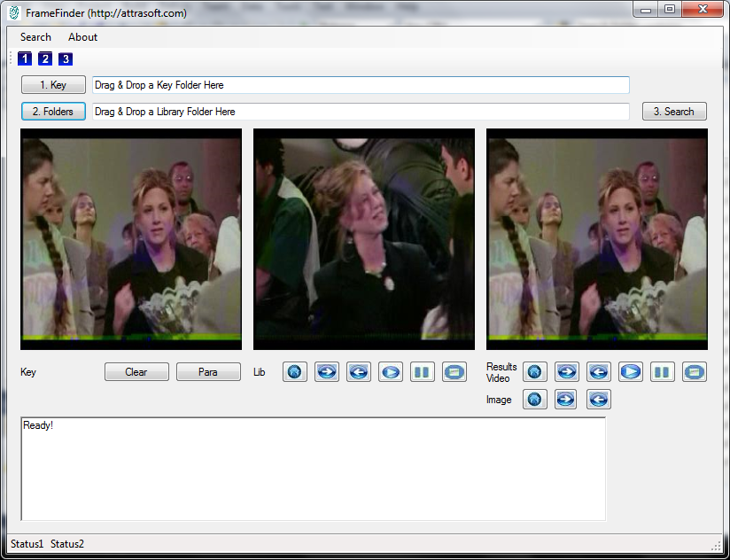Click the 'Image' label
The height and width of the screenshot is (560, 730).
(499, 400)
